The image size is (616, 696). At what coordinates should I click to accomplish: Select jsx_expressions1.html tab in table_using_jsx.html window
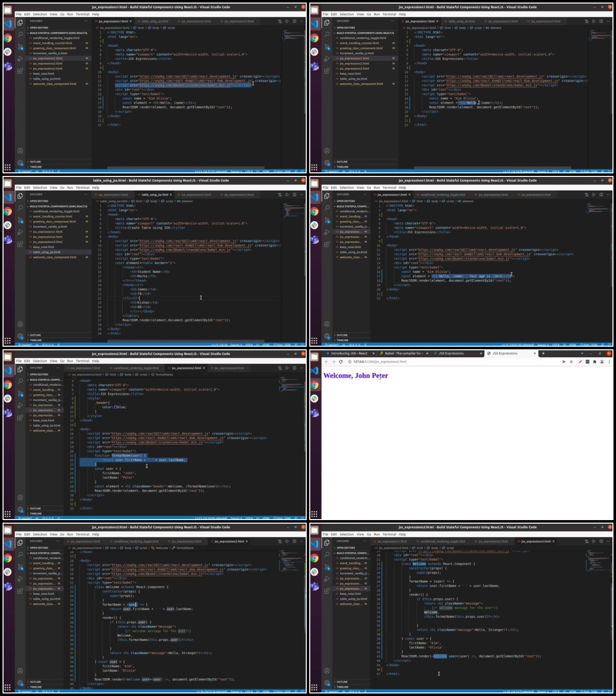pos(113,195)
